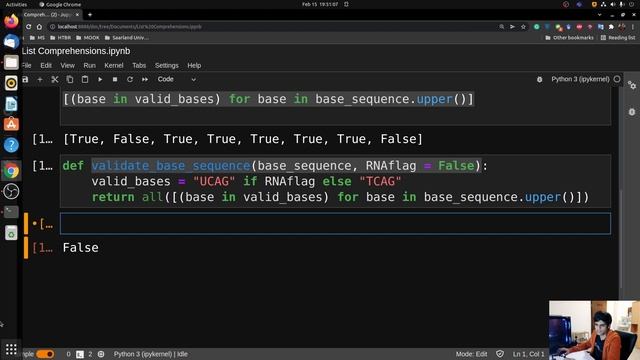Bookmark this page with the star icon
640x360 pixels.
523,27
